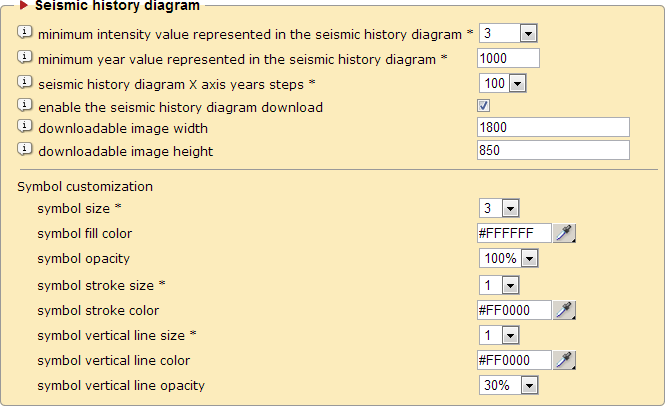Open eyedropper for symbol vertical line color
The image size is (665, 406).
(x=566, y=360)
